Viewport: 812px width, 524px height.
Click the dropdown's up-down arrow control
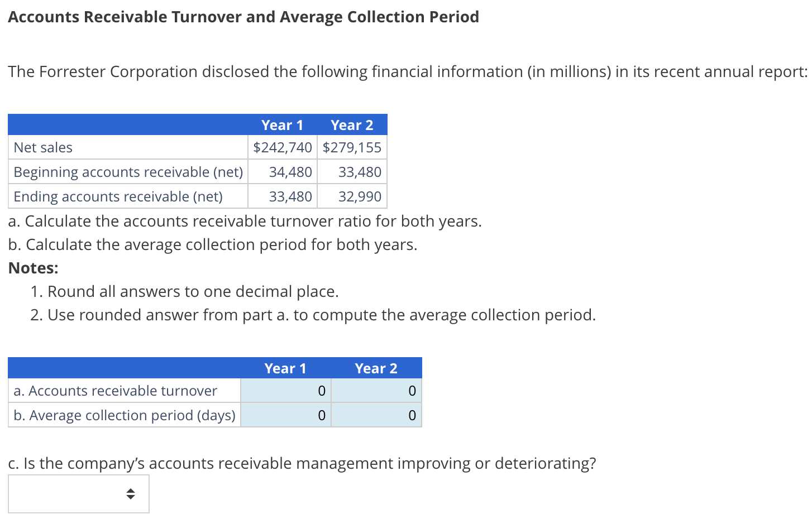[130, 493]
